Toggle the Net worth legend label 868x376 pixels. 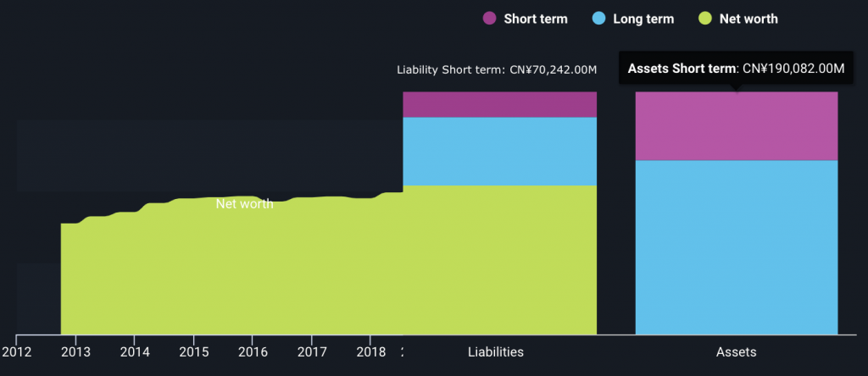(748, 19)
